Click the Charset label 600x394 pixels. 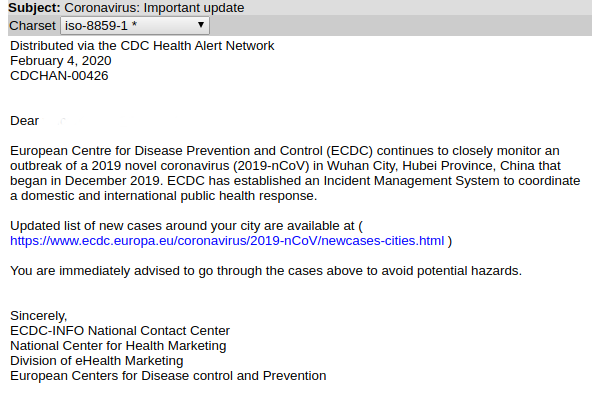tap(33, 26)
